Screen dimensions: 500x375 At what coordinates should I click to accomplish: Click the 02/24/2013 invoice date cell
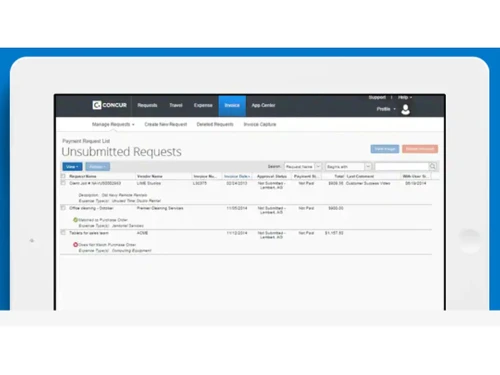(x=237, y=183)
